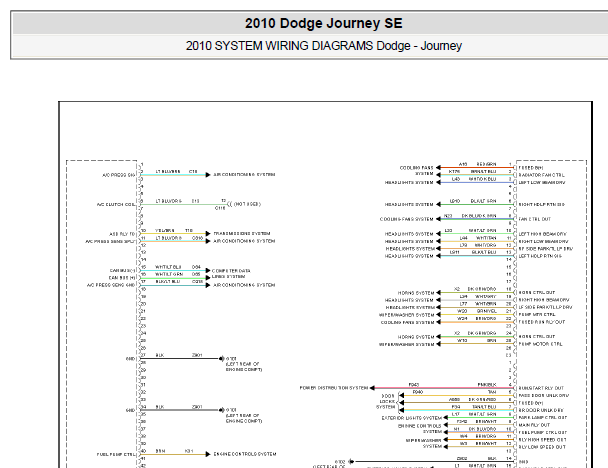Select the "YEL/BRN" wire color label
The image size is (608, 468).
pyautogui.click(x=165, y=230)
